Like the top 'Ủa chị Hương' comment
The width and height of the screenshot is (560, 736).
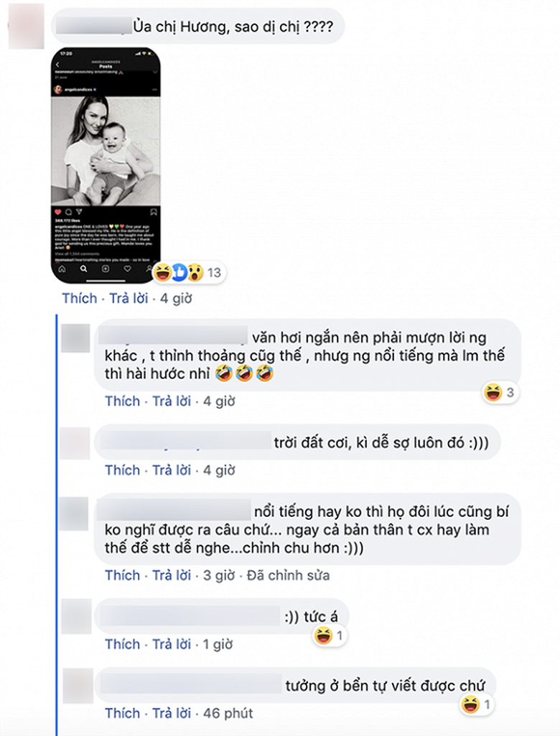[80, 298]
